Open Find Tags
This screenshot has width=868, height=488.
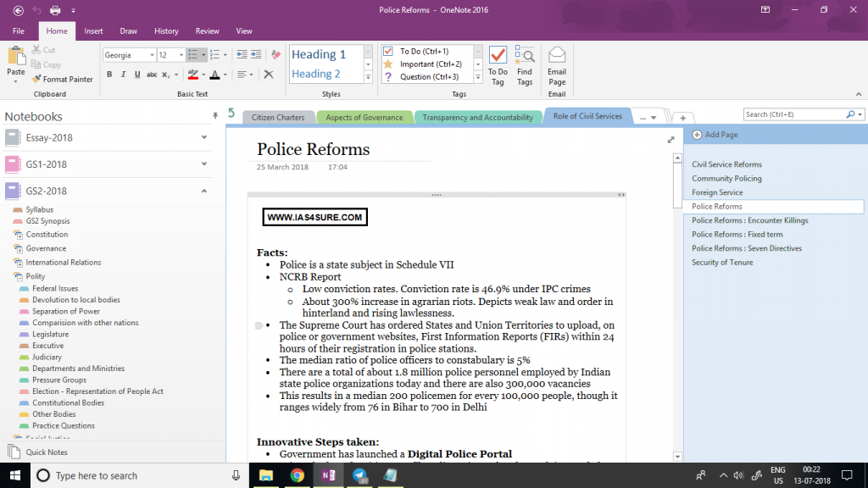[525, 64]
